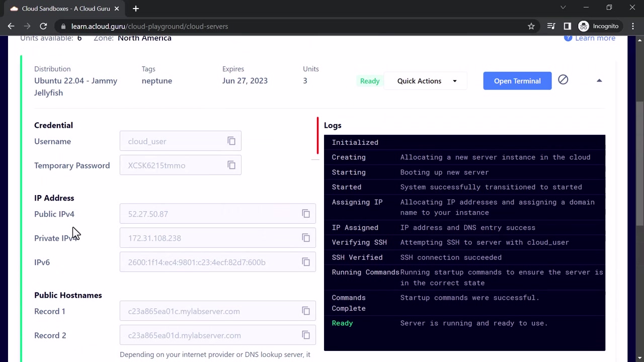Click the Open Terminal button
This screenshot has height=362, width=644.
pos(517,81)
